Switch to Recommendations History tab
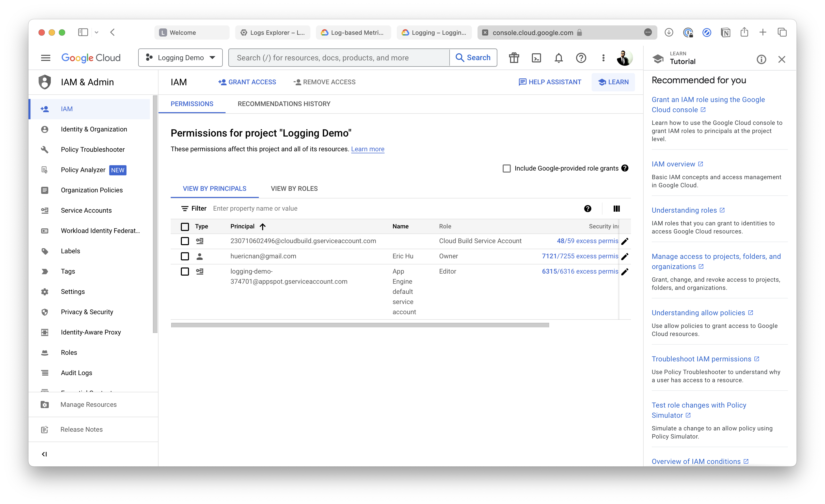Viewport: 825px width, 504px height. [284, 104]
